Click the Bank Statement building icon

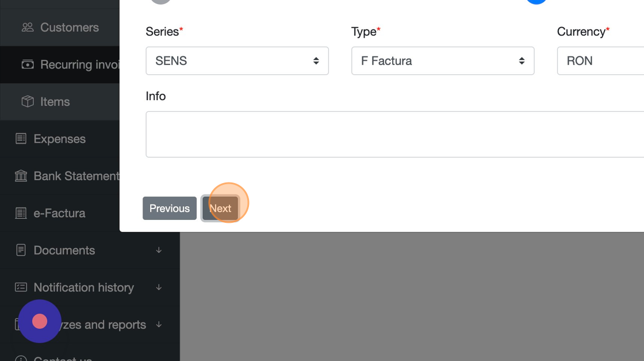pos(21,176)
